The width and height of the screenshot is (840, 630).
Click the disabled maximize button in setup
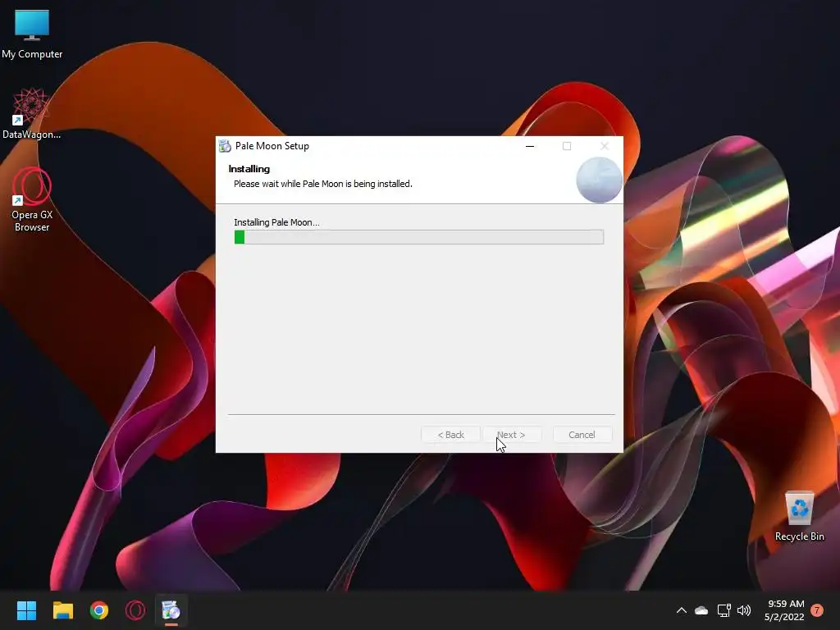point(567,146)
